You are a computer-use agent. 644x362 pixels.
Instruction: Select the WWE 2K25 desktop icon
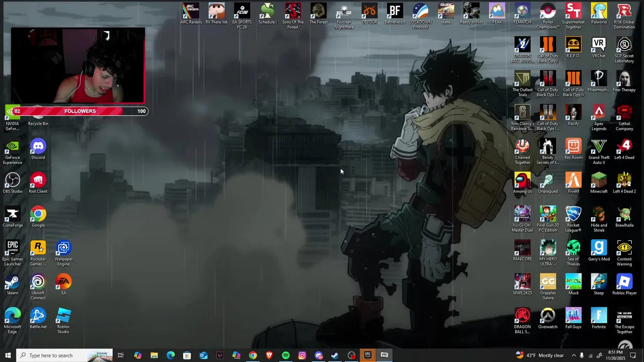pos(522,285)
